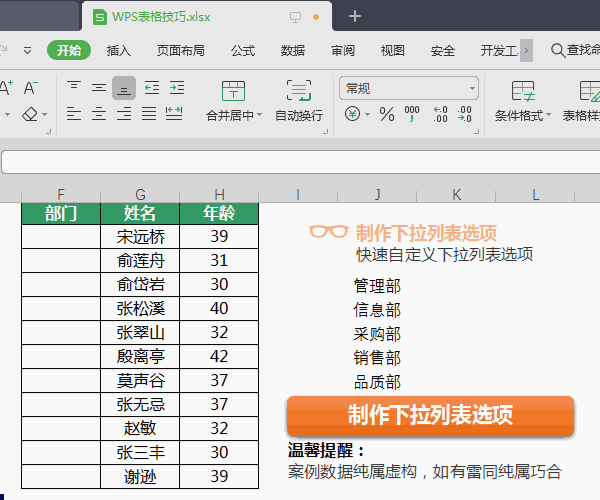Align text to the right
Viewport: 600px width, 500px height.
tap(124, 114)
